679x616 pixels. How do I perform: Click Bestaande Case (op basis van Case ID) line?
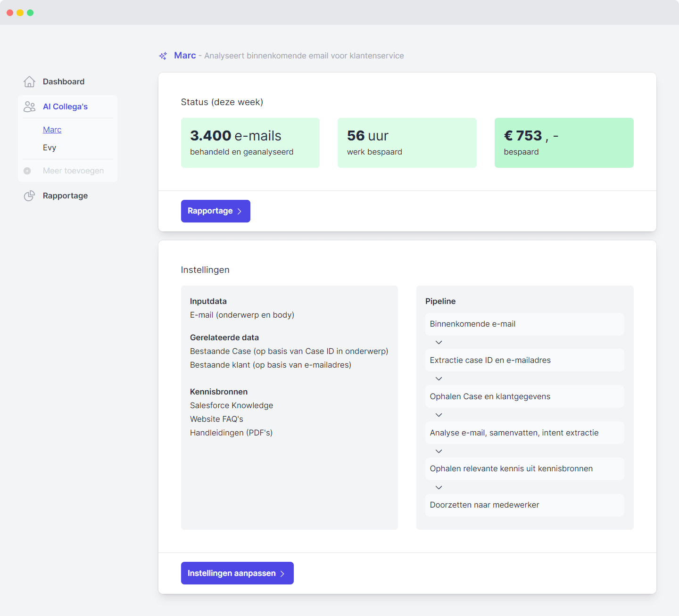pyautogui.click(x=289, y=351)
